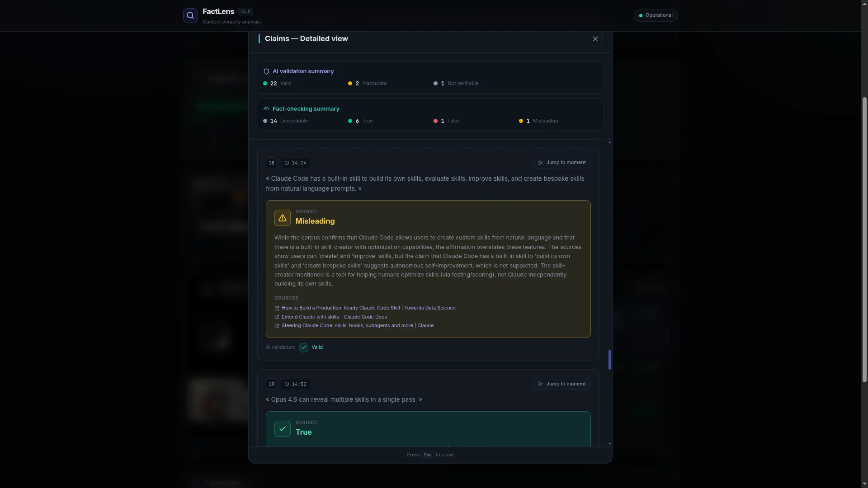
Task: Click the Misleading verdict warning triangle icon
Action: pos(283,218)
